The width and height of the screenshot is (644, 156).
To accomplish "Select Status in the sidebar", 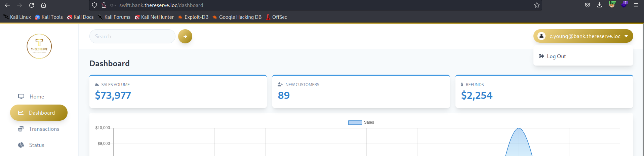I will pyautogui.click(x=36, y=145).
